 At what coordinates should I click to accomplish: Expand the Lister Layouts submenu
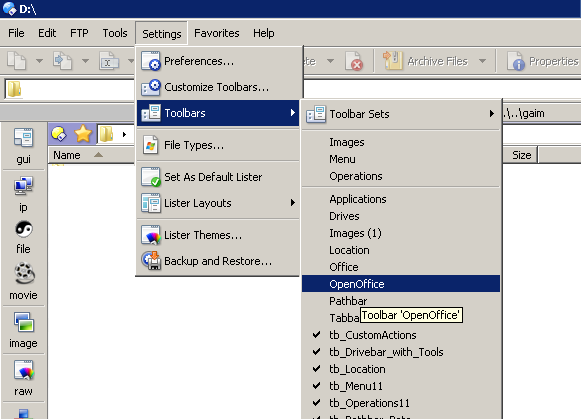click(218, 203)
